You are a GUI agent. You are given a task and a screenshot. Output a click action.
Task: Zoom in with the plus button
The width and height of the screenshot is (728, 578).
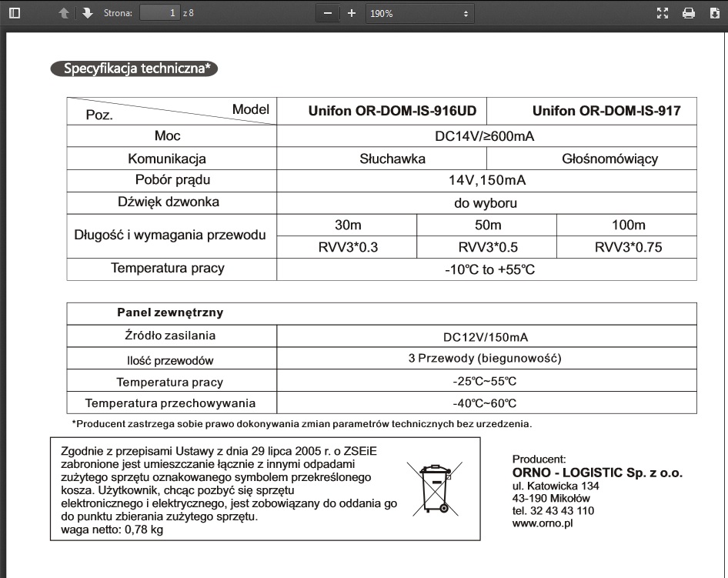point(352,13)
